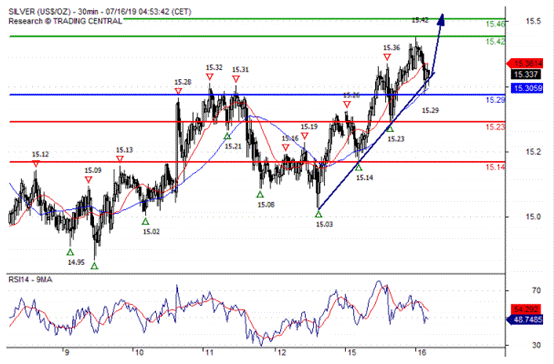Click the 15.5 price axis value
The image size is (554, 364).
[x=533, y=21]
